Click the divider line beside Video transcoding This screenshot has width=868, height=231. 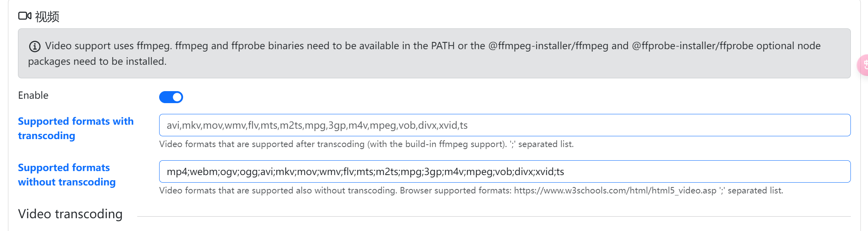click(x=493, y=217)
